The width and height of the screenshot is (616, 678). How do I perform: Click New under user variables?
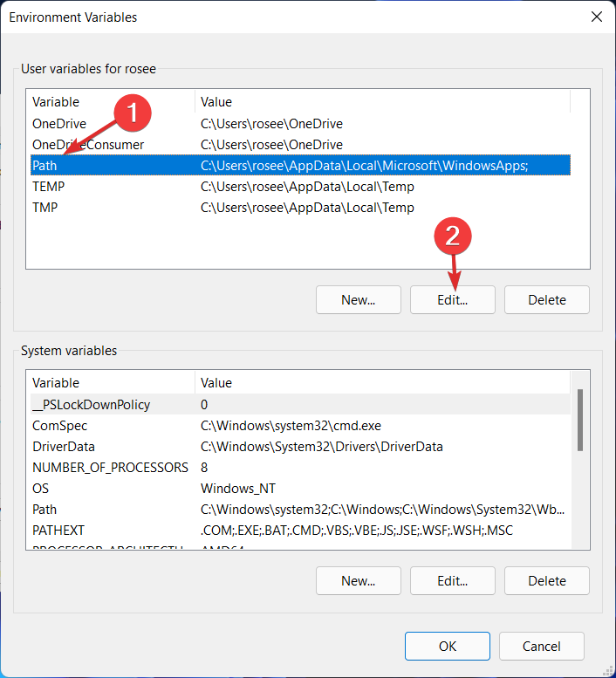click(358, 299)
